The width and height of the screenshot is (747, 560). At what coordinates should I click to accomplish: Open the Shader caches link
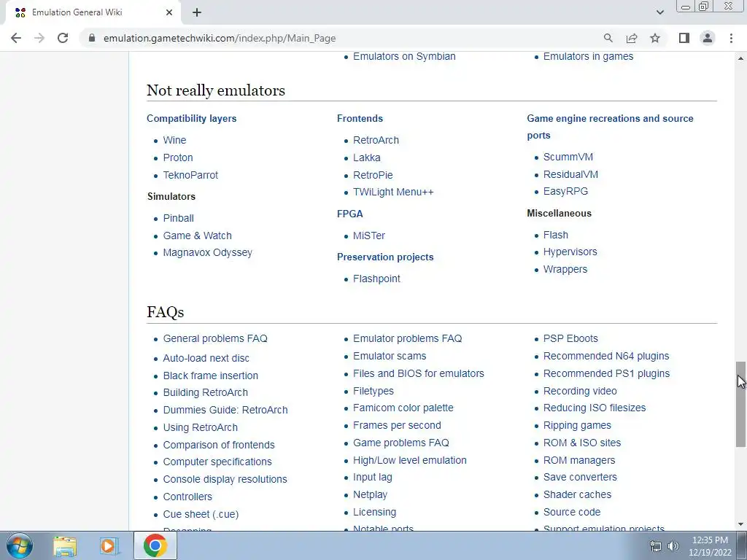coord(577,495)
